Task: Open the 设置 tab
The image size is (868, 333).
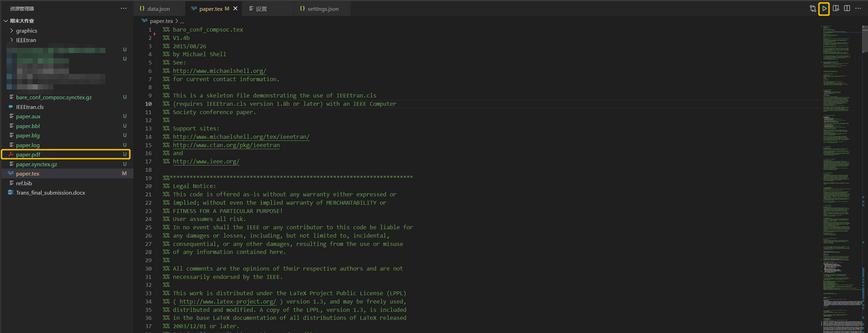Action: (261, 9)
